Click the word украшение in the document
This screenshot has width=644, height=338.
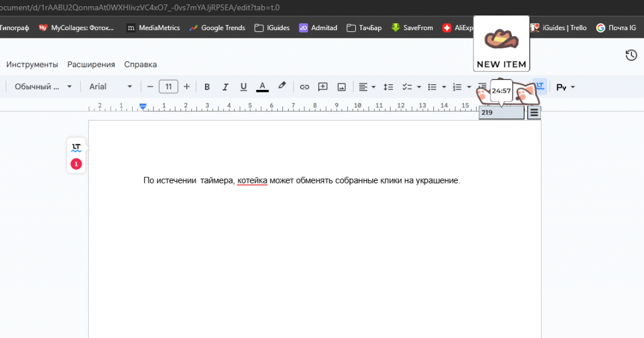(438, 180)
